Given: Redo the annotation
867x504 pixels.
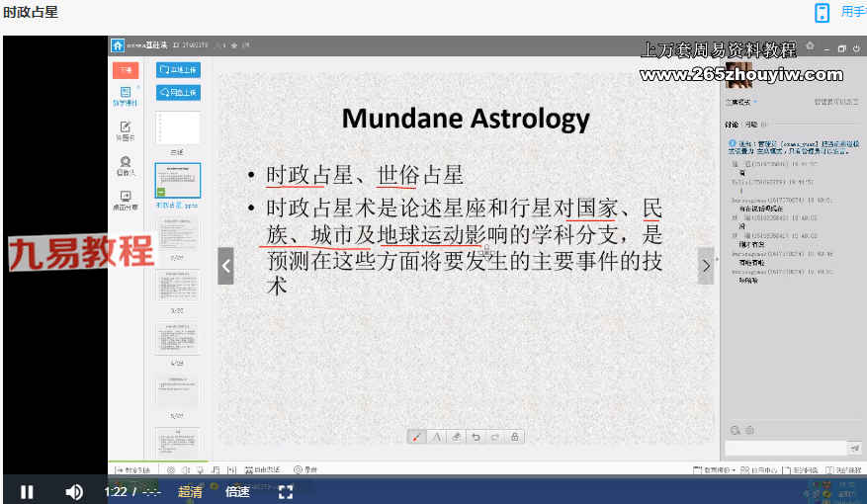Looking at the screenshot, I should (x=495, y=437).
